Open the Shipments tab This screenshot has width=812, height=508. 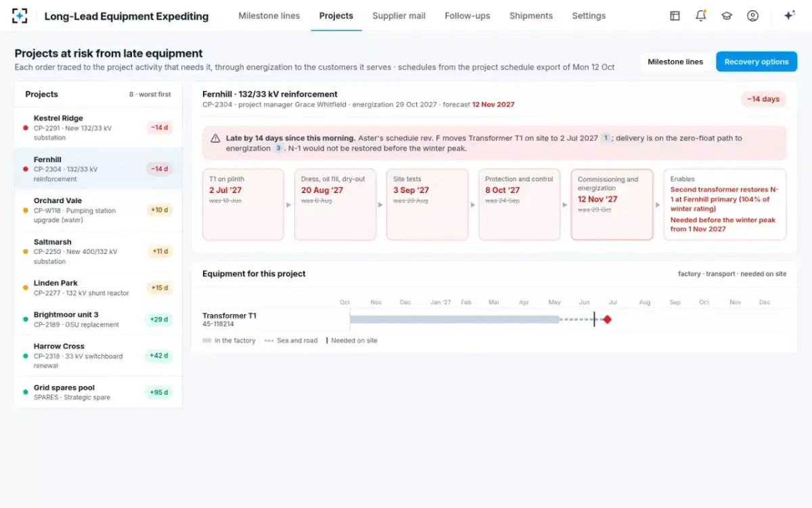point(531,16)
